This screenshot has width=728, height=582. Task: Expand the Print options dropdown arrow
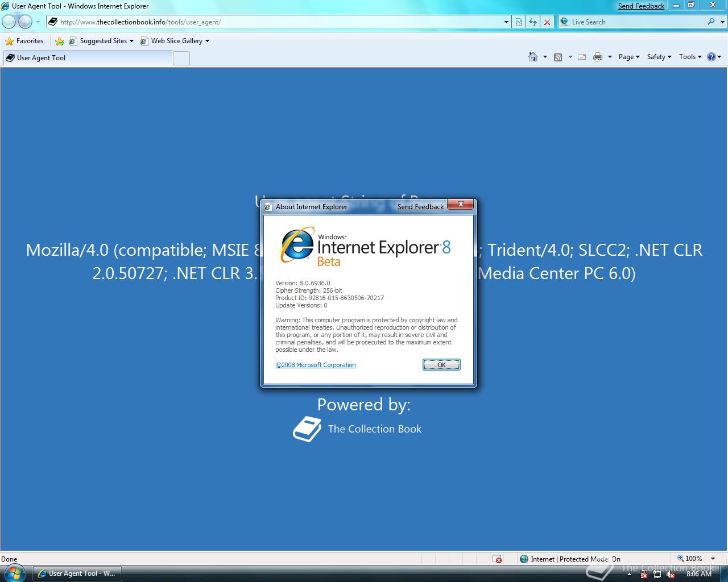(610, 57)
